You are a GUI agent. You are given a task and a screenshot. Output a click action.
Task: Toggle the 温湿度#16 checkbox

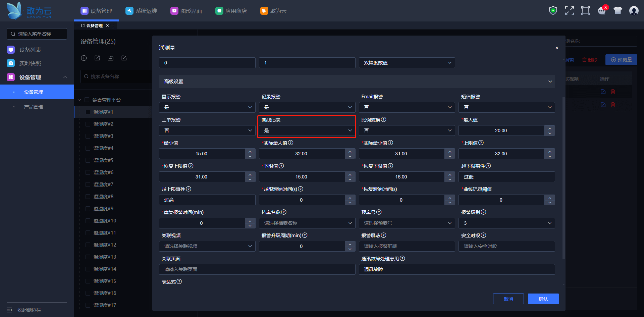88,293
